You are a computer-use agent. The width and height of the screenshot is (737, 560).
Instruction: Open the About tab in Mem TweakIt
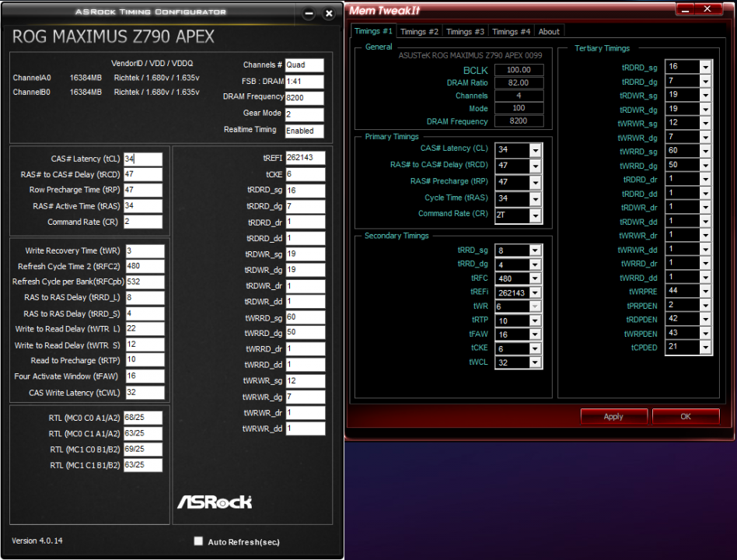tap(549, 31)
